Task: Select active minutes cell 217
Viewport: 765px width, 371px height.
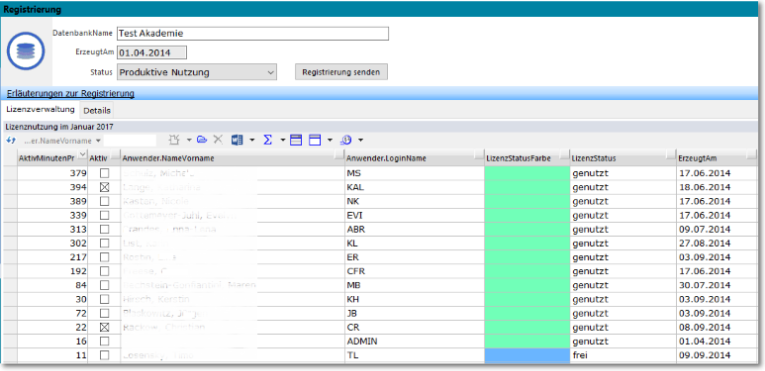Action: [53, 257]
